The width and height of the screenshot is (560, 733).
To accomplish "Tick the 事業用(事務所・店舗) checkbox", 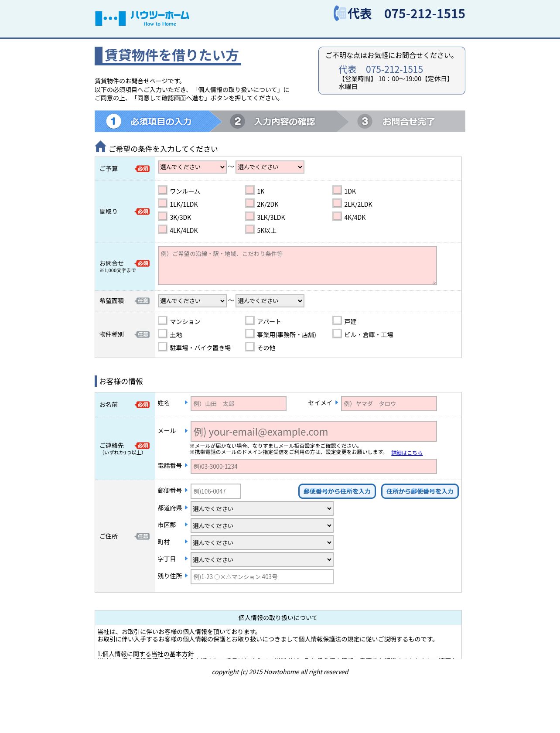I will (x=250, y=334).
